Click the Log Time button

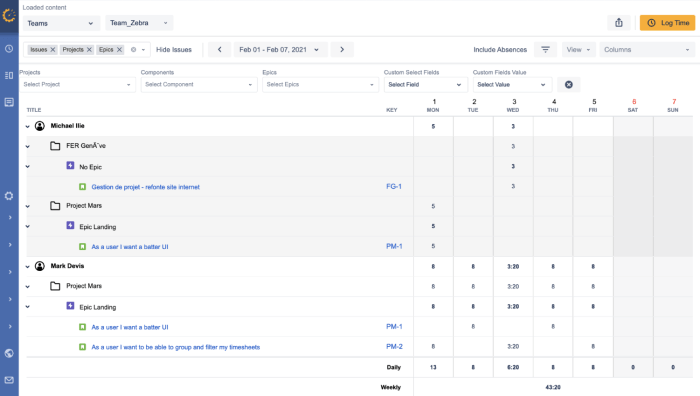pos(667,23)
